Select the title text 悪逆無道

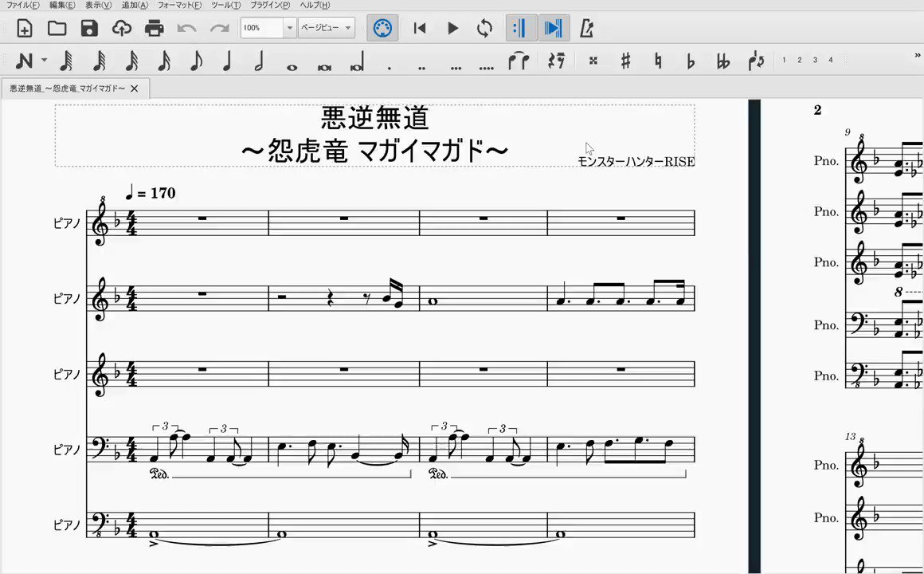[375, 117]
